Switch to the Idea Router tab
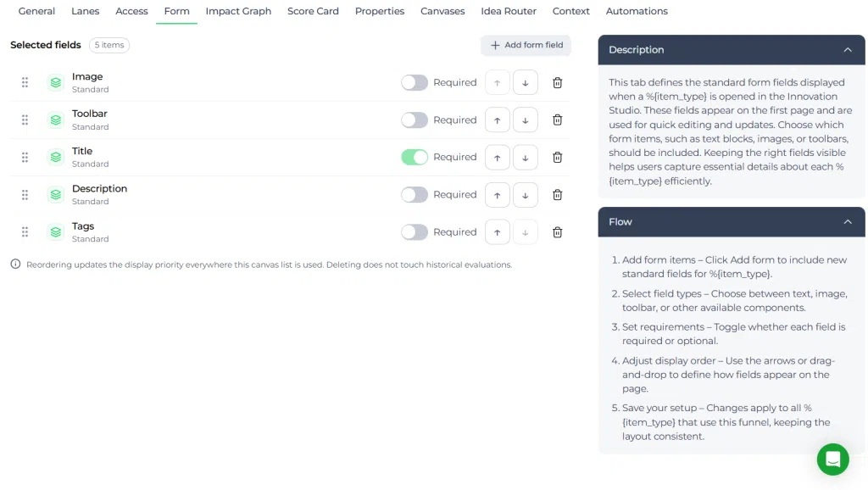Image resolution: width=868 pixels, height=490 pixels. 509,11
